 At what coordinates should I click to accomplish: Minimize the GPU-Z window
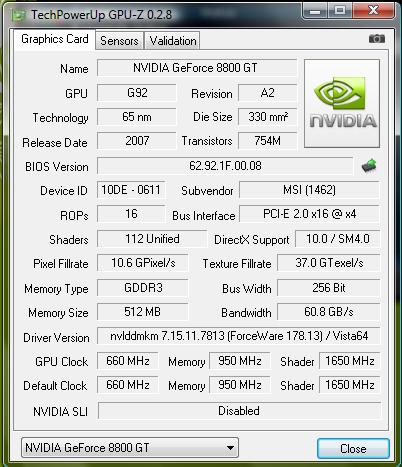click(315, 11)
